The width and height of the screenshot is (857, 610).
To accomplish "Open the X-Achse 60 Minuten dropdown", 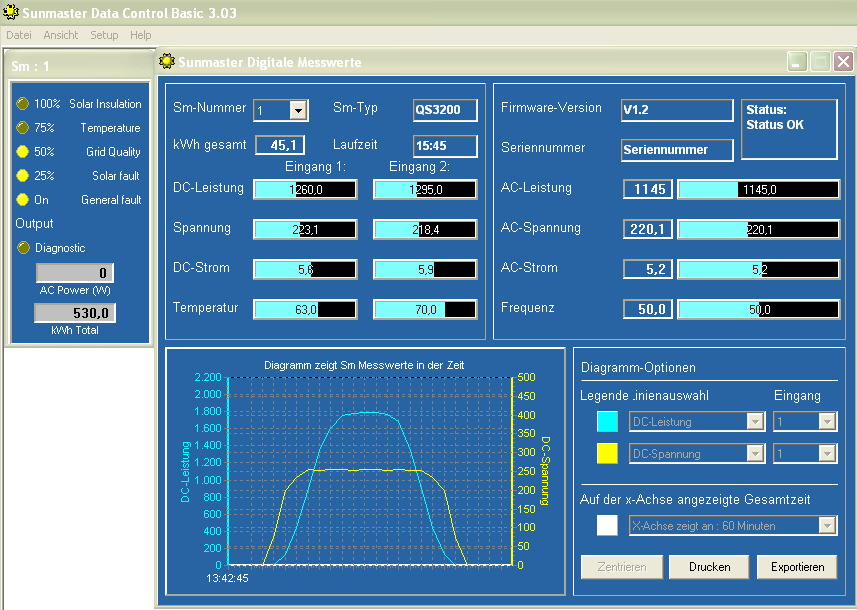I will click(x=827, y=526).
